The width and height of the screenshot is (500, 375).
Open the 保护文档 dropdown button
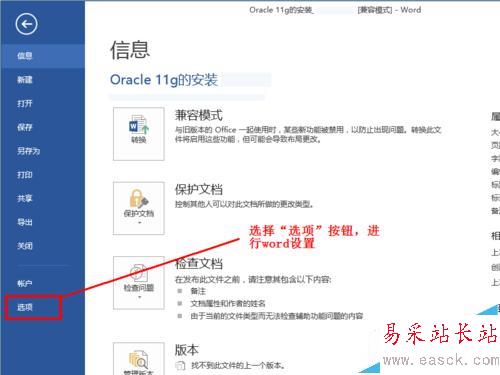[139, 208]
